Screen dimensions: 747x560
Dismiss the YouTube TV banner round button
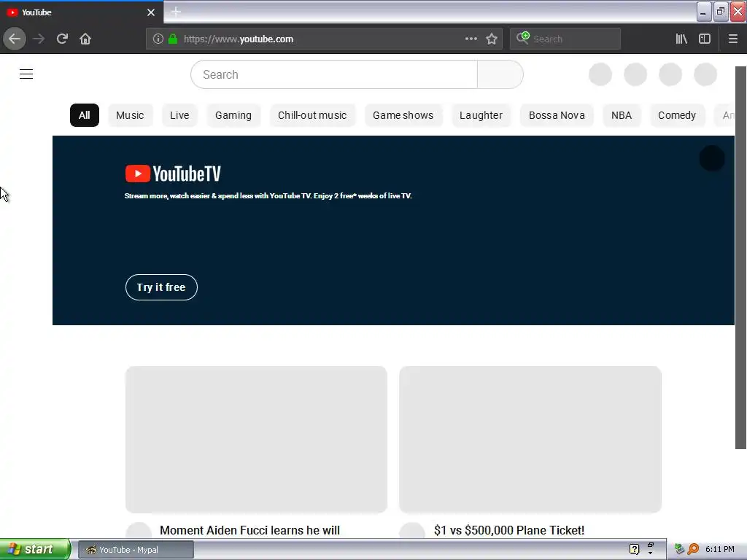pyautogui.click(x=712, y=158)
